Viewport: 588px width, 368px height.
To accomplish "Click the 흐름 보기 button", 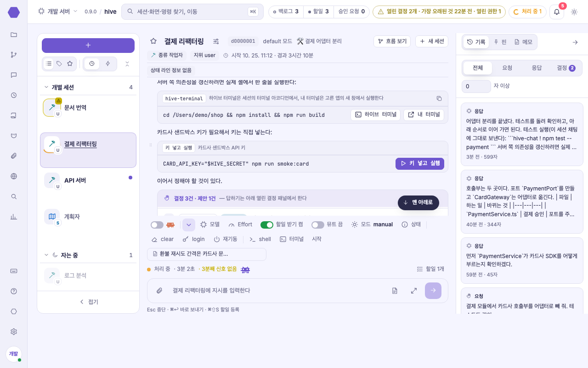I will coord(392,41).
